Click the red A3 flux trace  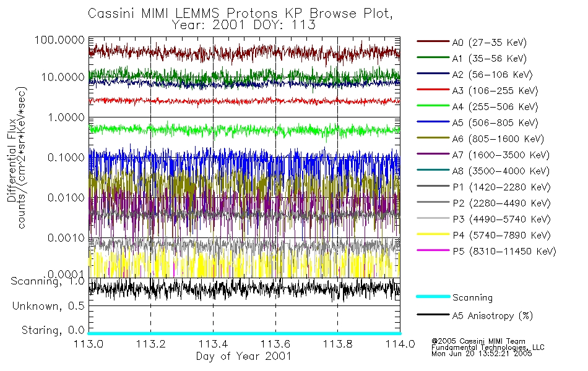(244, 101)
